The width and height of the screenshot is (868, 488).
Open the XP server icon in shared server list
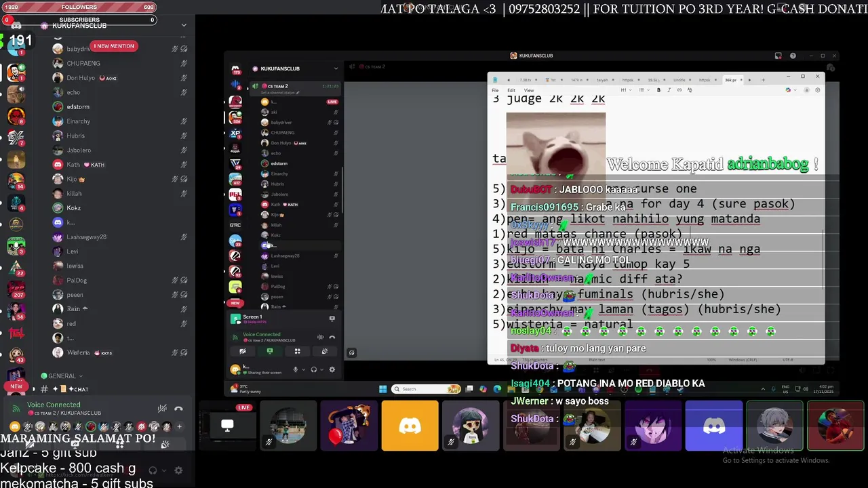pos(235,133)
